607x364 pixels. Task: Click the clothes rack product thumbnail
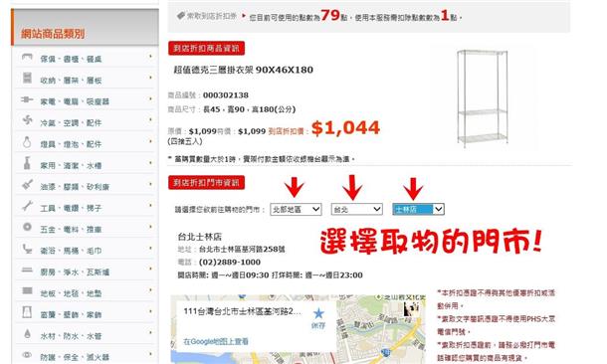(x=483, y=97)
